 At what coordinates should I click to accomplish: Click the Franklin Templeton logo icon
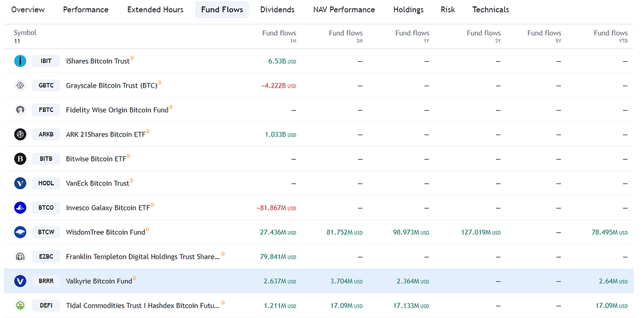pos(20,257)
